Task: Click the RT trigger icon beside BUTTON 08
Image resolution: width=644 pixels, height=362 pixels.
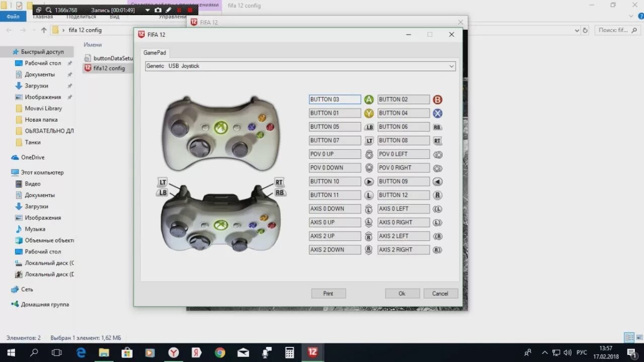Action: pos(438,141)
